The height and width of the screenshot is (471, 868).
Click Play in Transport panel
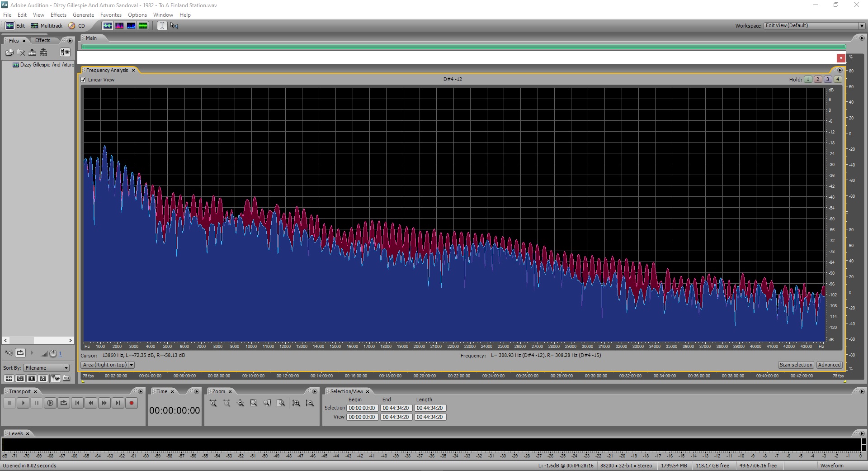coord(23,403)
